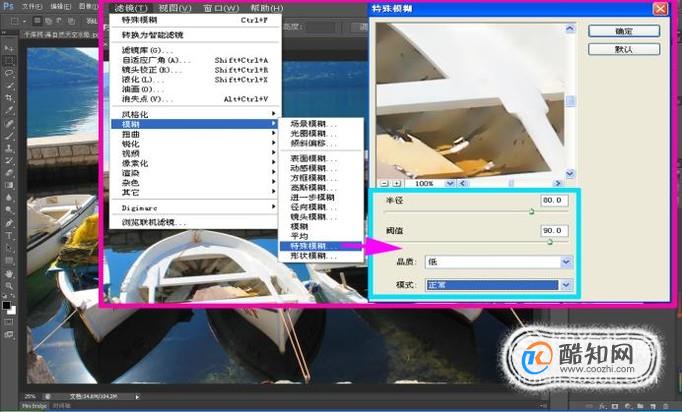Screen dimensions: 682x412
Task: Select the Zoom tool in toolbox
Action: (9, 286)
